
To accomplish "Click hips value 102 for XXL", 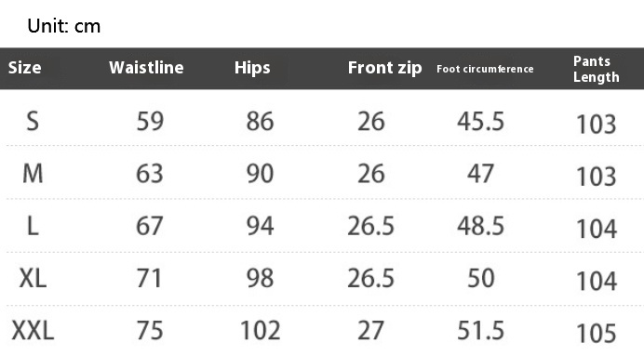I will [x=260, y=331].
